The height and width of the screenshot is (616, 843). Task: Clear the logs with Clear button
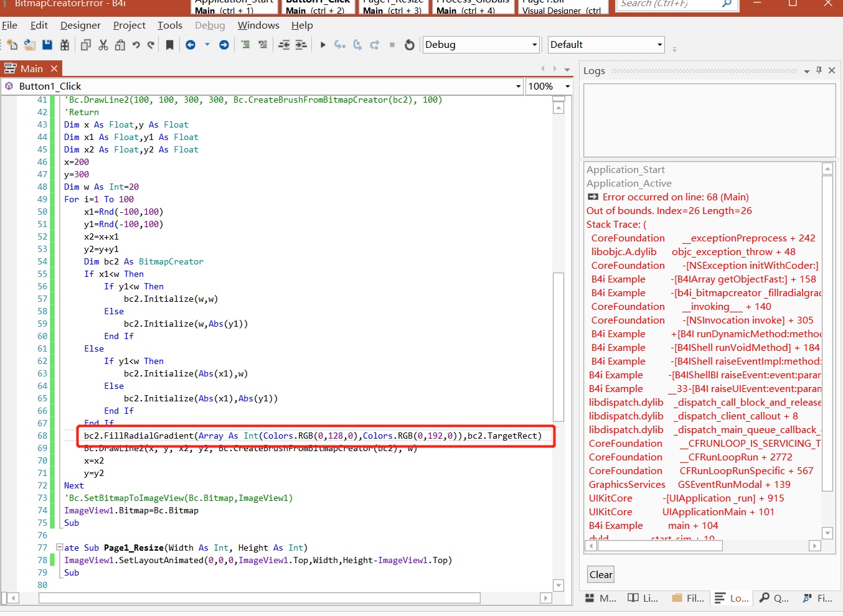click(x=601, y=574)
